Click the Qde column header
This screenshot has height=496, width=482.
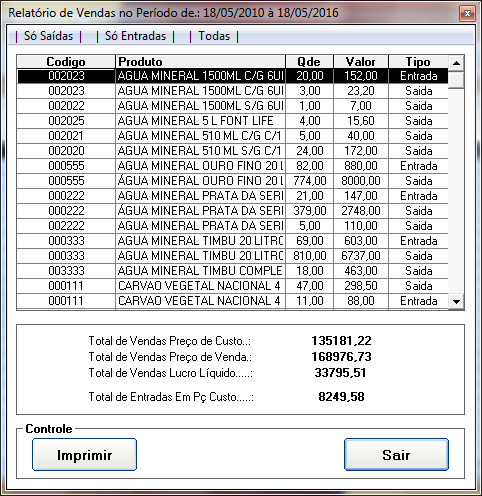(309, 62)
